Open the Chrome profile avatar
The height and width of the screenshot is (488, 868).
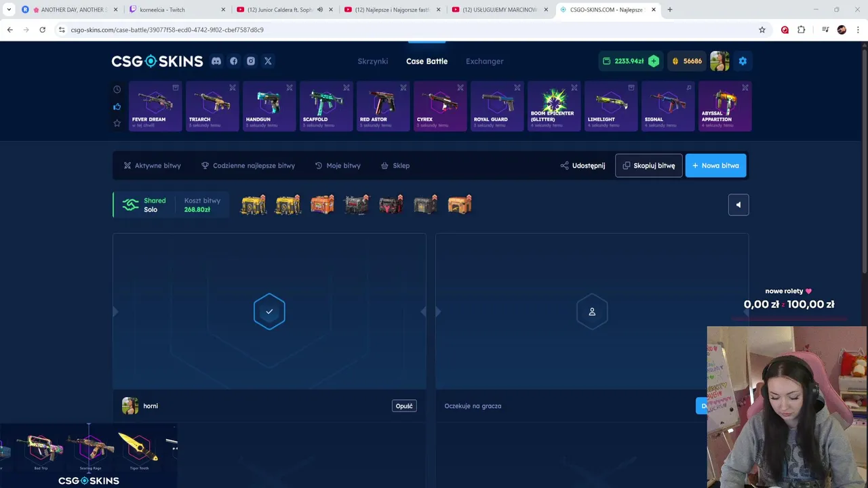842,30
